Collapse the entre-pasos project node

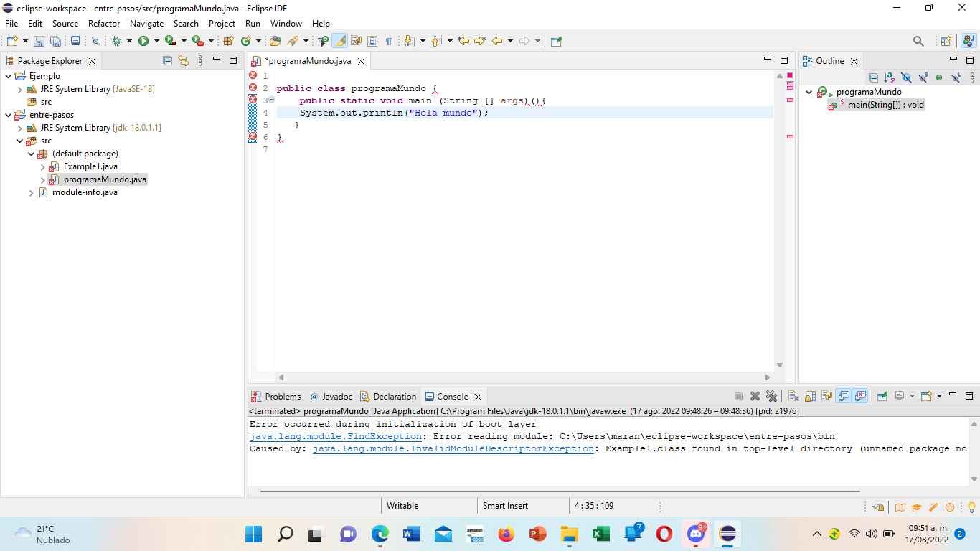[x=9, y=115]
